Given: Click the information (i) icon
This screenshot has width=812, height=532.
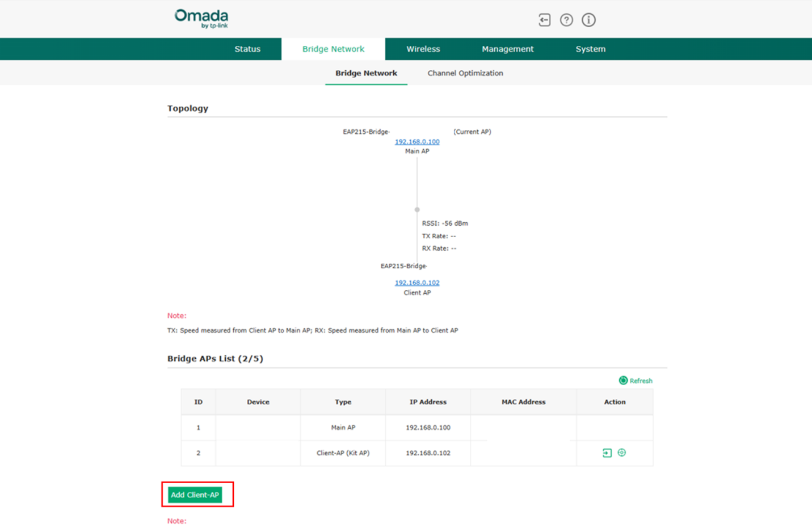Looking at the screenshot, I should click(x=588, y=20).
